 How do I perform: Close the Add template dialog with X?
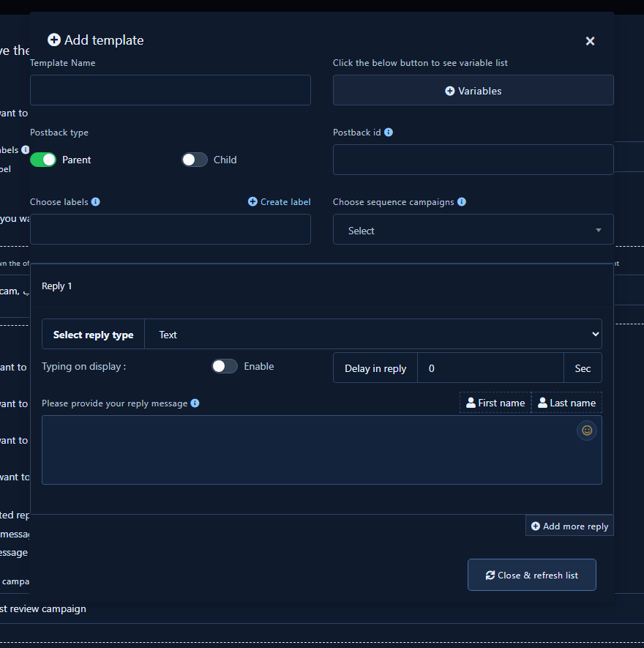pyautogui.click(x=590, y=41)
